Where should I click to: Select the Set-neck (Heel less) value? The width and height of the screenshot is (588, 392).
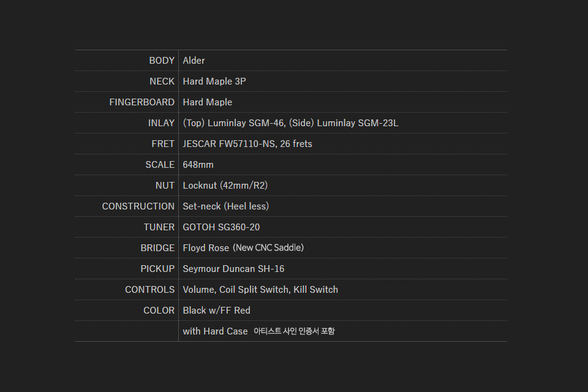225,206
